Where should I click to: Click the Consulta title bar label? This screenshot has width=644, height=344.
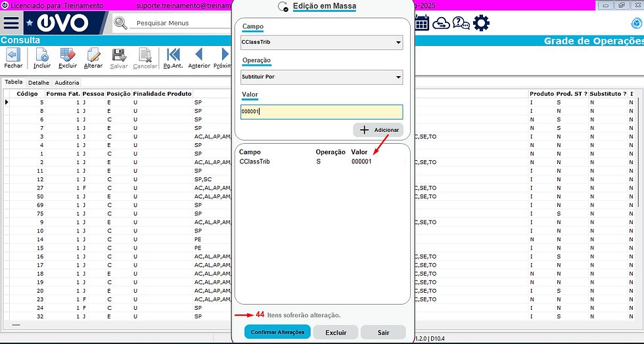click(x=20, y=41)
